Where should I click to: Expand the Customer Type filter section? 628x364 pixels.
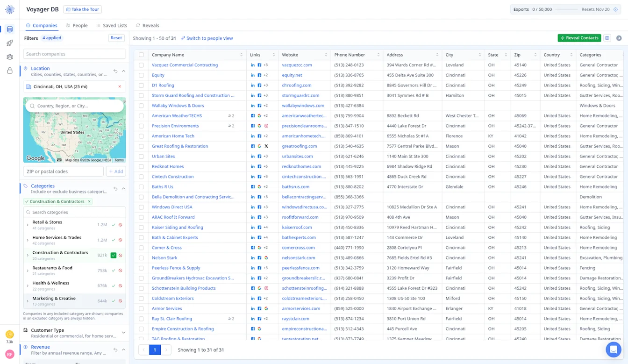pyautogui.click(x=123, y=333)
